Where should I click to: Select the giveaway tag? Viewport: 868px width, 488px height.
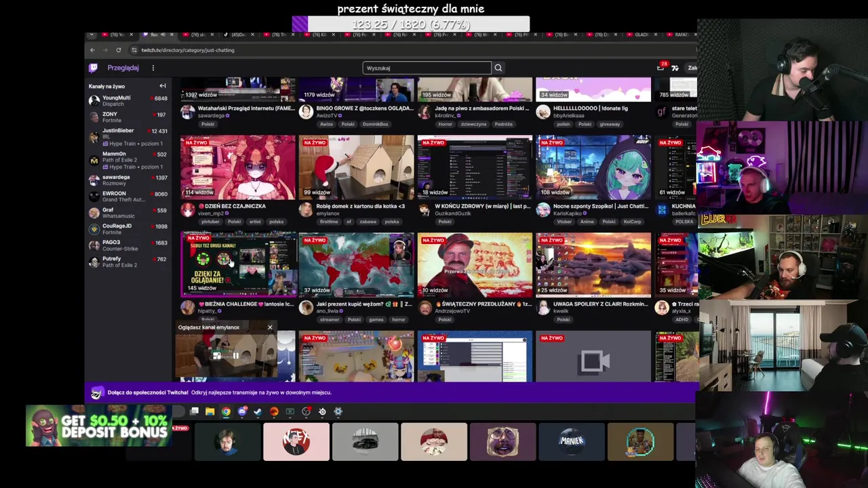pyautogui.click(x=610, y=124)
